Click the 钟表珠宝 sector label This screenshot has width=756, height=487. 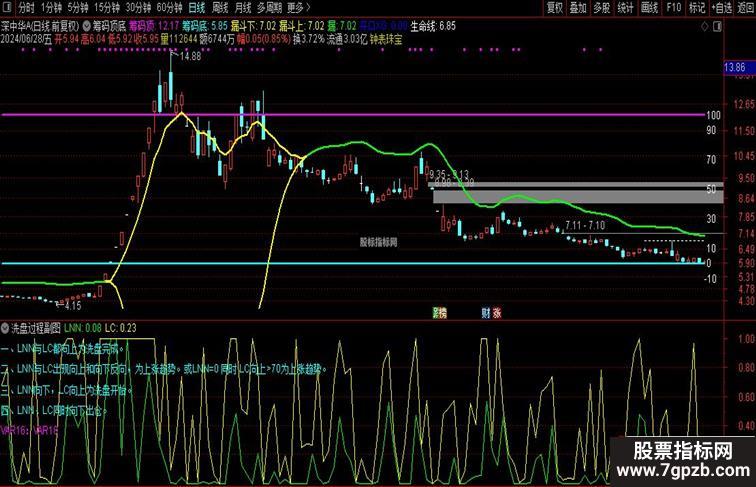pos(386,39)
